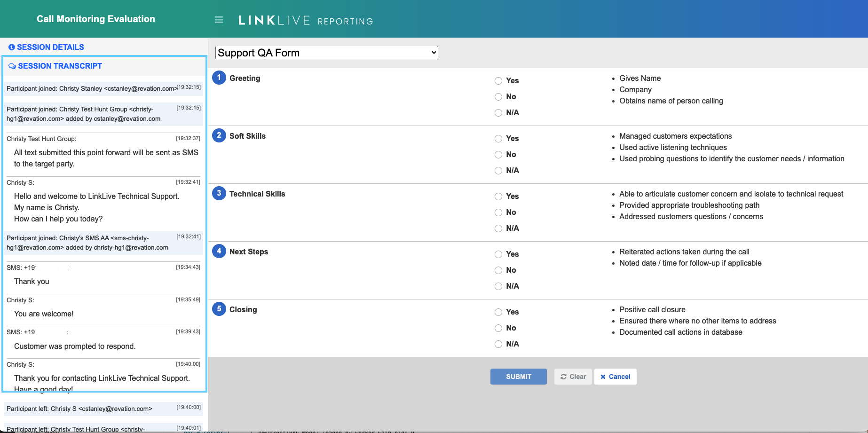This screenshot has height=433, width=868.
Task: Expand the Session Details section
Action: [x=50, y=47]
